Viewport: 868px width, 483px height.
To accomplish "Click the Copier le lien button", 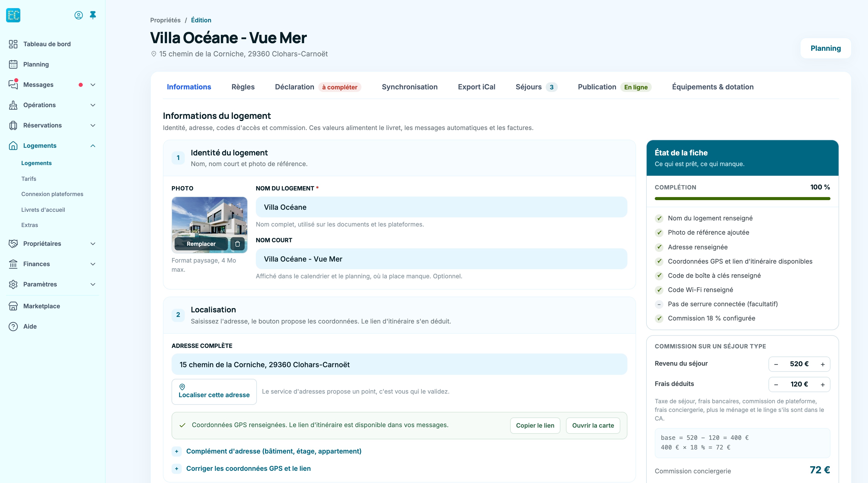I will 535,425.
